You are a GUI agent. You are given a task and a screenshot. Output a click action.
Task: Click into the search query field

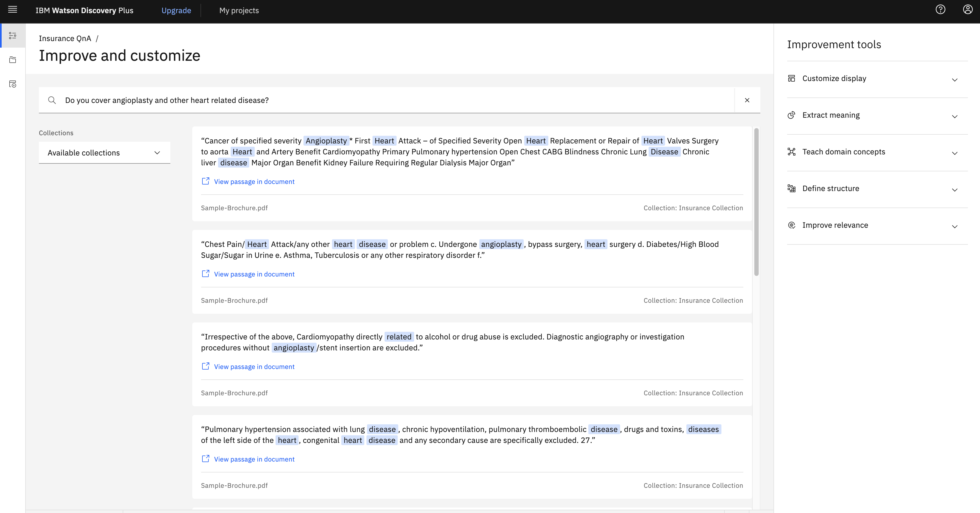(380, 100)
